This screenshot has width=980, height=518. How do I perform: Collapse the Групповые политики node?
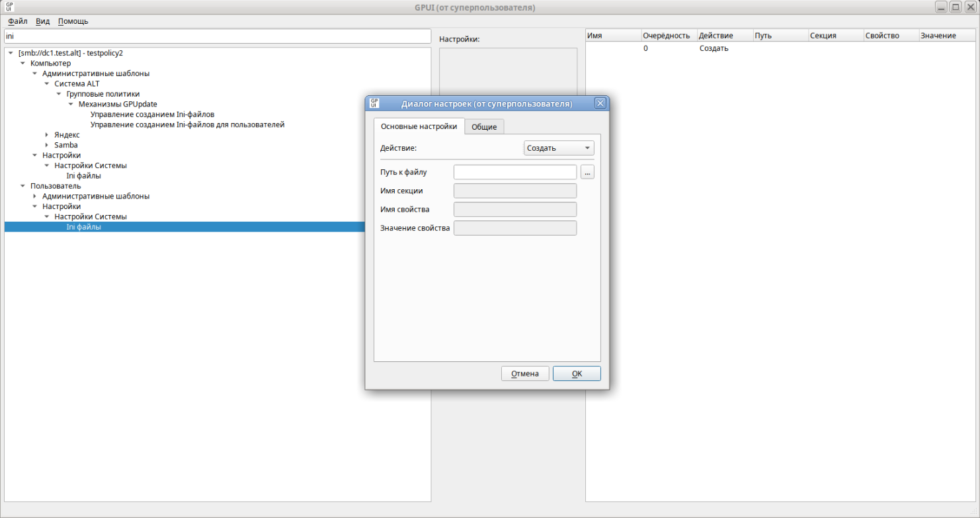[x=58, y=94]
